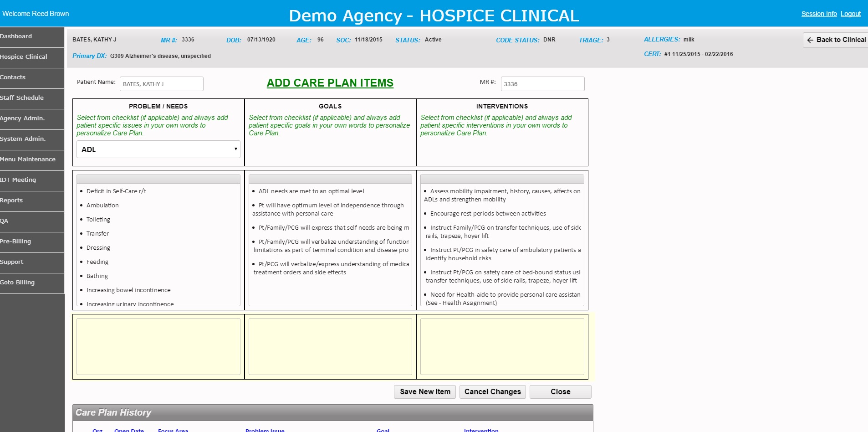This screenshot has height=432, width=868.
Task: Select 'Increasing bowel incontinence' problem
Action: [x=128, y=290]
